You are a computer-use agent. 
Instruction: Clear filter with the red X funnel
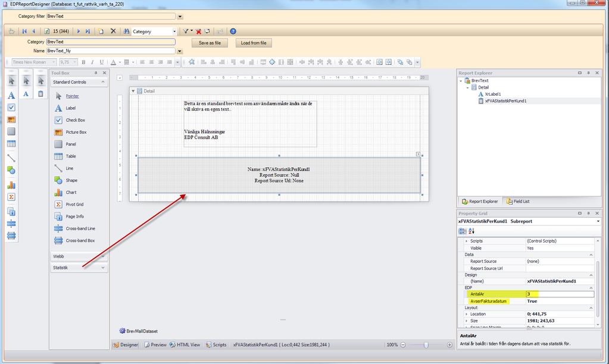coord(198,32)
